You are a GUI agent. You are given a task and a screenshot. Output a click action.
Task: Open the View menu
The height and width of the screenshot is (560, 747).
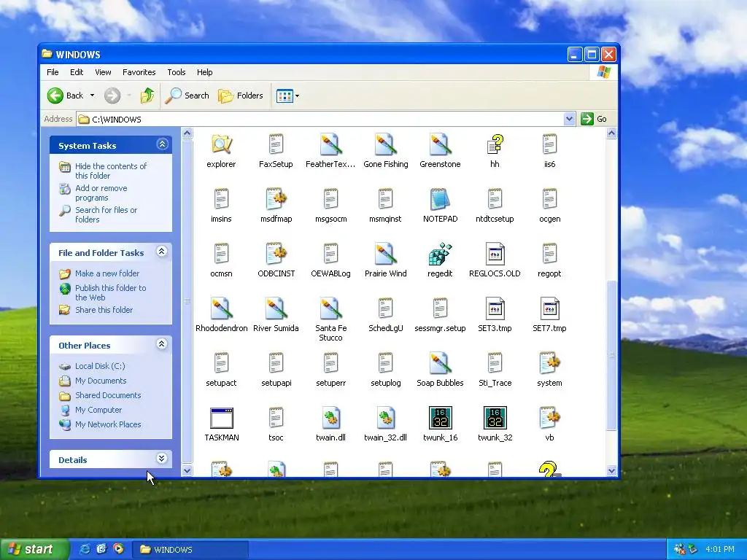[103, 72]
